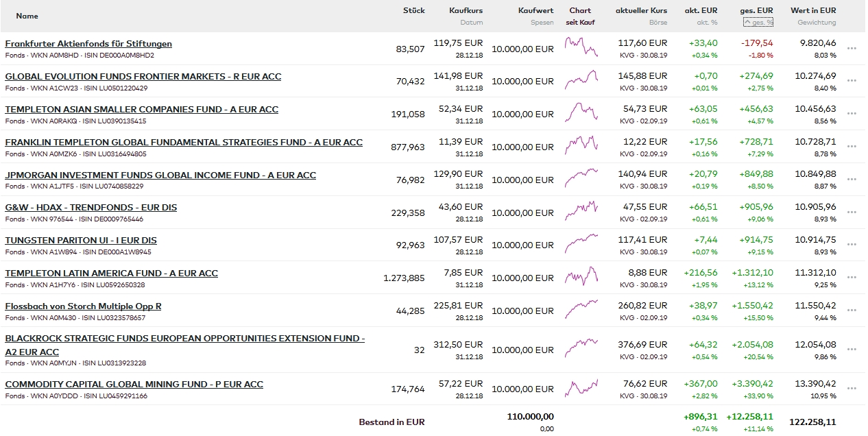Open Templeton Asian Smaller Companies Fund link
Image resolution: width=868 pixels, height=436 pixels.
[x=141, y=110]
